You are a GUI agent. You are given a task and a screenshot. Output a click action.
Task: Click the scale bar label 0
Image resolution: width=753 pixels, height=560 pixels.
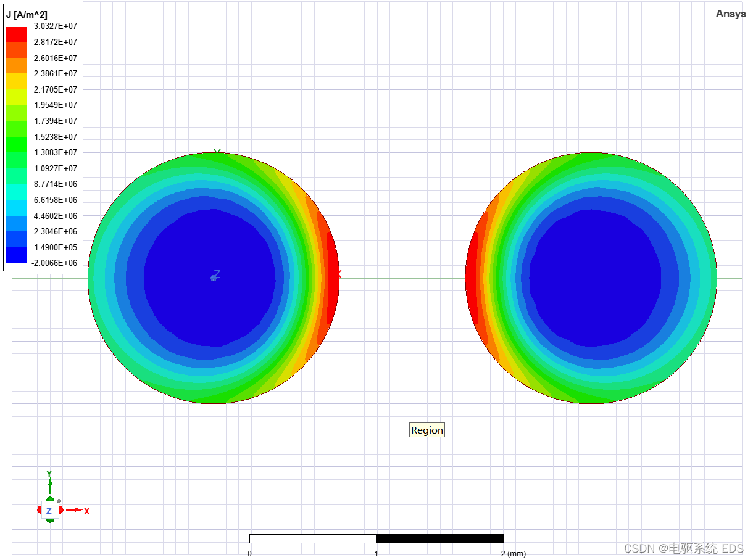click(x=249, y=553)
